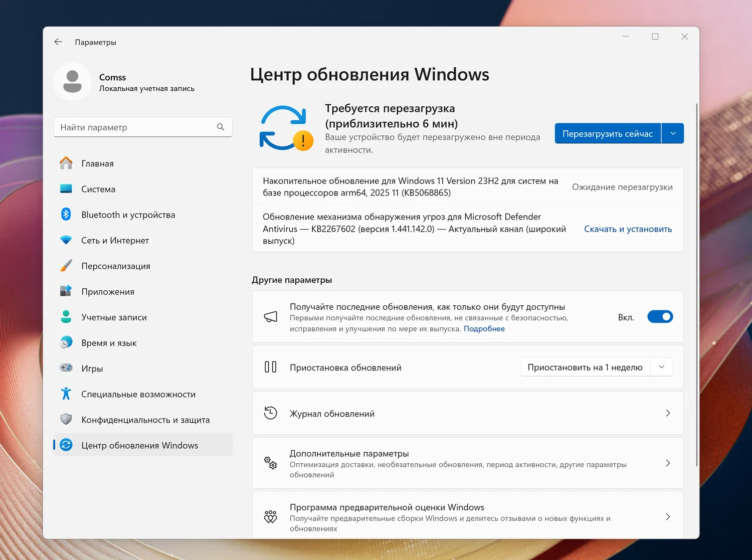752x560 pixels.
Task: Click Скачать и установить for Defender update
Action: coord(628,229)
